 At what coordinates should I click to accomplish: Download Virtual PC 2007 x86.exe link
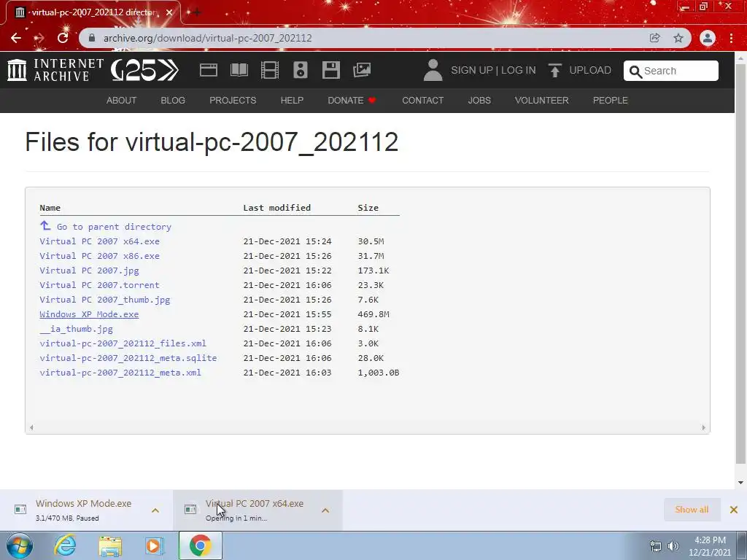coord(99,256)
